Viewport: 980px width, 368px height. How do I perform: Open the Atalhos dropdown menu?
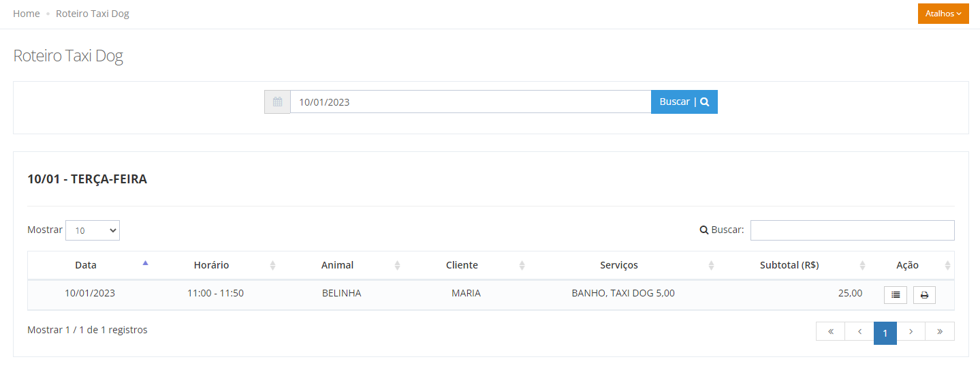943,14
